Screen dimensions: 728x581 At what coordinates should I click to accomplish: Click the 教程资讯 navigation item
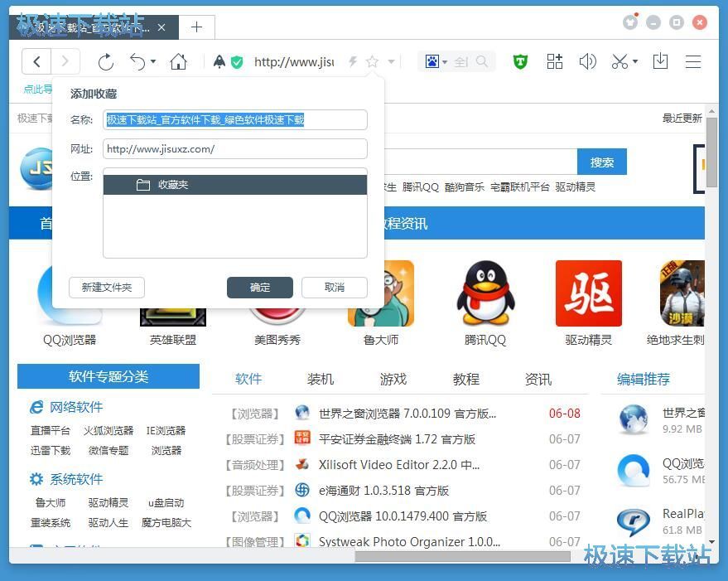[x=405, y=224]
